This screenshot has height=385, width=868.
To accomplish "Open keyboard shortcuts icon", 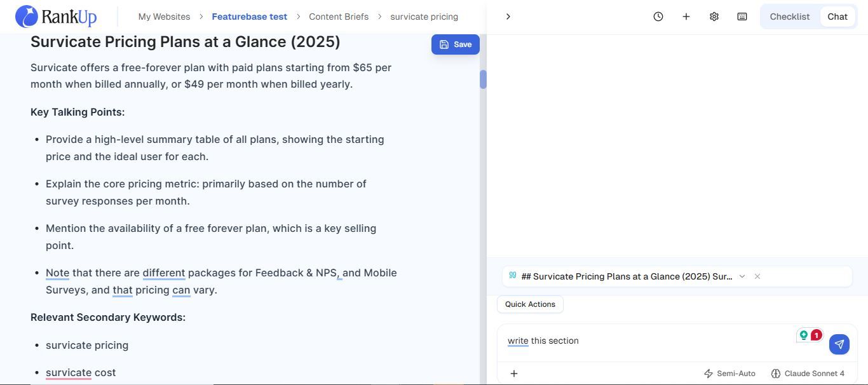I will pos(742,17).
